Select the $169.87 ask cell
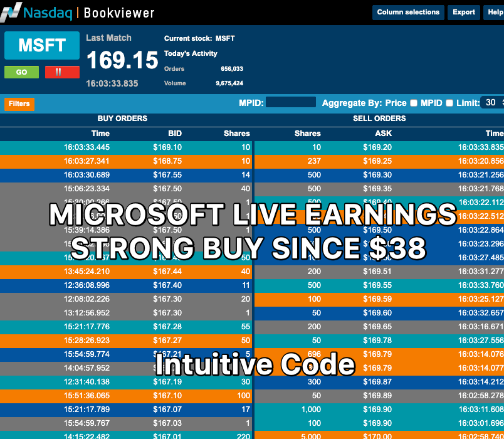The height and width of the screenshot is (439, 504). click(x=377, y=382)
